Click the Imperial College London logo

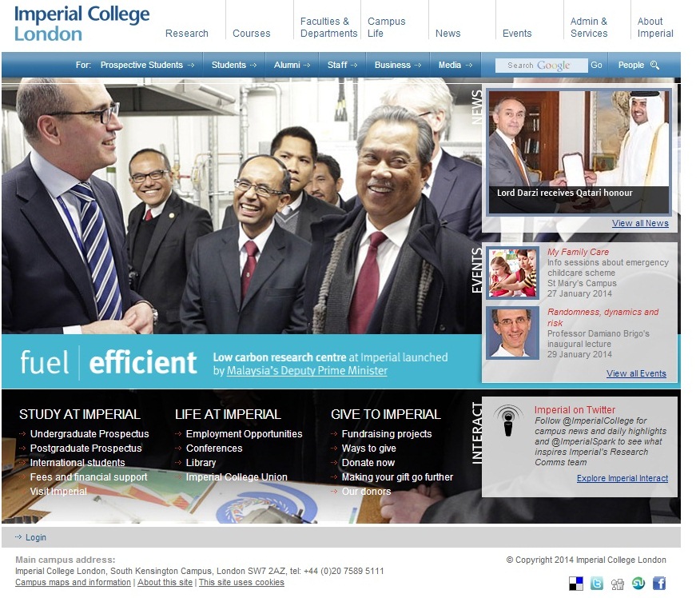coord(82,23)
